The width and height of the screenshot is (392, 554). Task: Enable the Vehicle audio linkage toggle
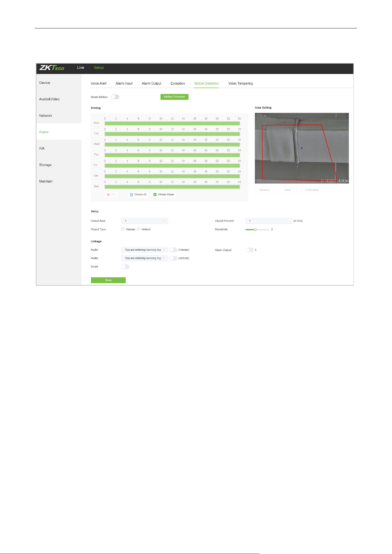click(x=173, y=258)
